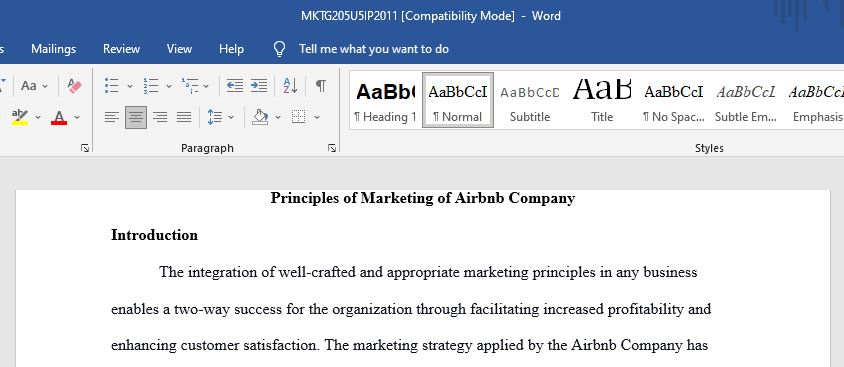Toggle center alignment

(136, 117)
